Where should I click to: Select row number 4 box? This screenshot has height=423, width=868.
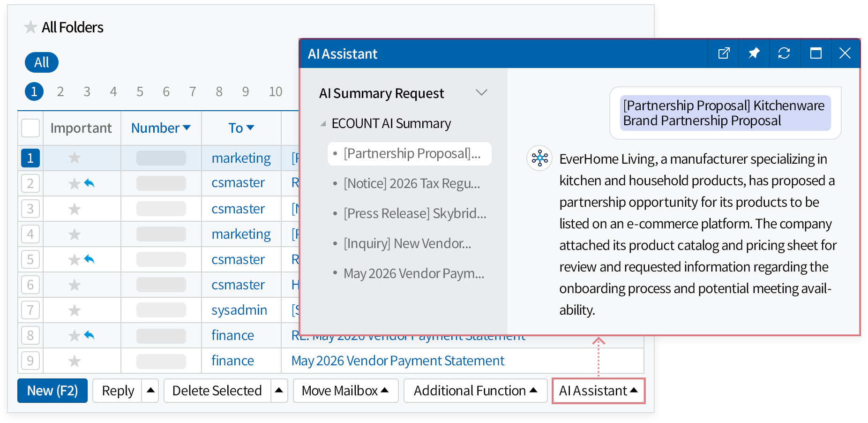(30, 234)
